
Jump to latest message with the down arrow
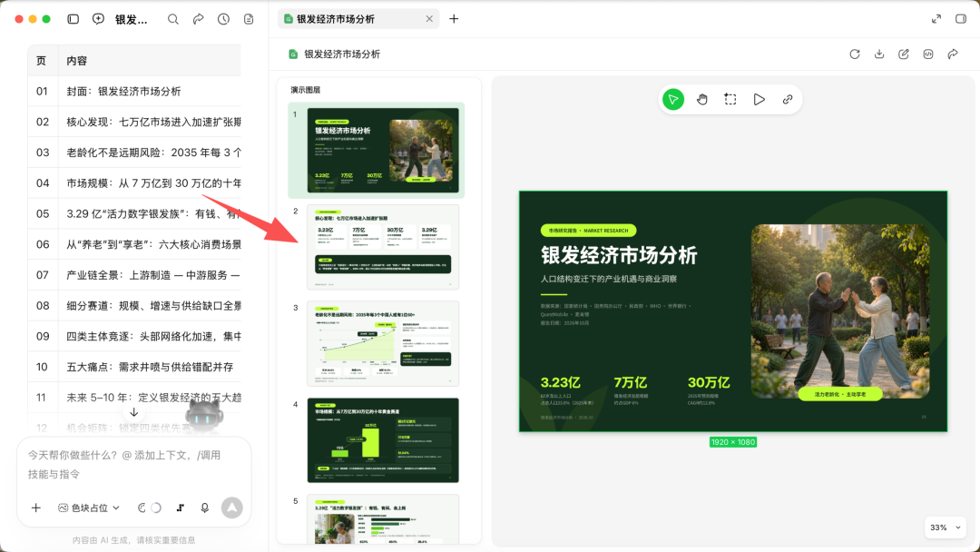click(133, 412)
